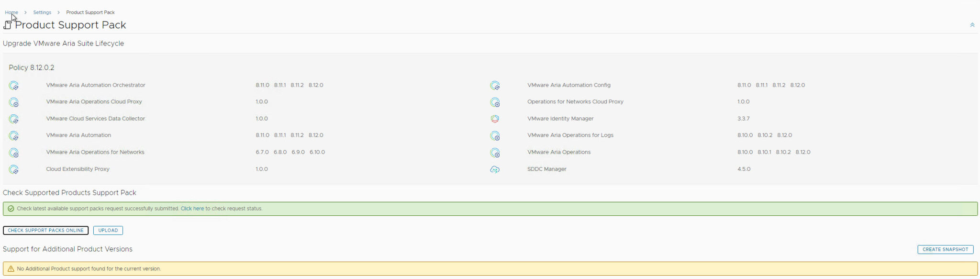Click the VMware Cloud Services Data Collector icon
980x279 pixels.
(14, 119)
